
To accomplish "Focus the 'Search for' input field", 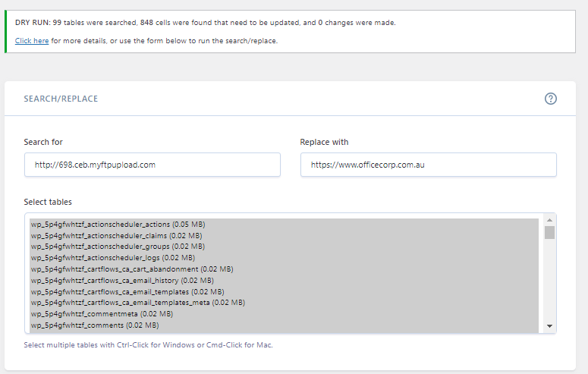I will pyautogui.click(x=152, y=165).
